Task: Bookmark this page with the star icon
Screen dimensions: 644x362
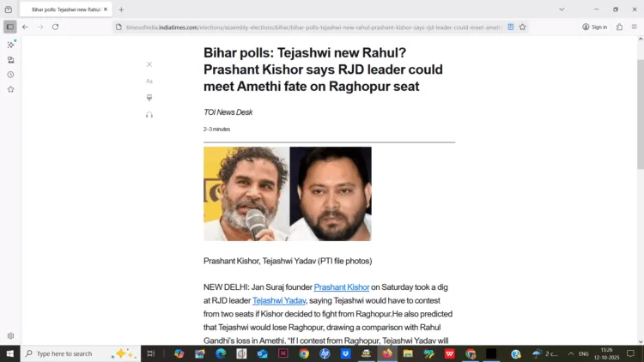Action: [522, 27]
